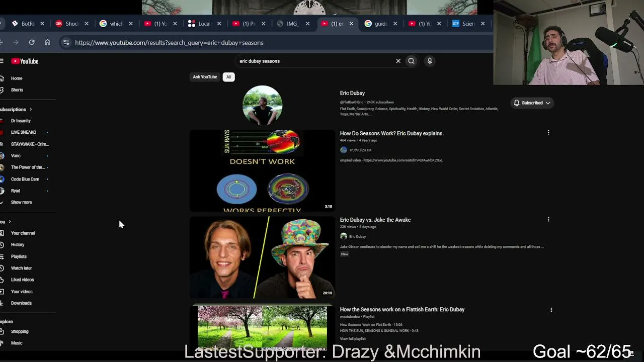644x362 pixels.
Task: Click the YouTube logo
Action: (25, 61)
